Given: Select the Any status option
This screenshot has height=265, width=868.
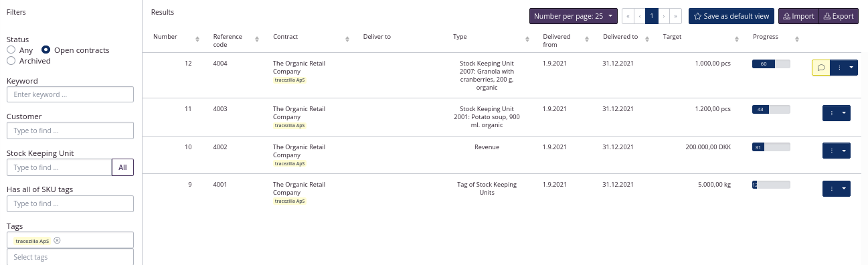Looking at the screenshot, I should coord(11,50).
